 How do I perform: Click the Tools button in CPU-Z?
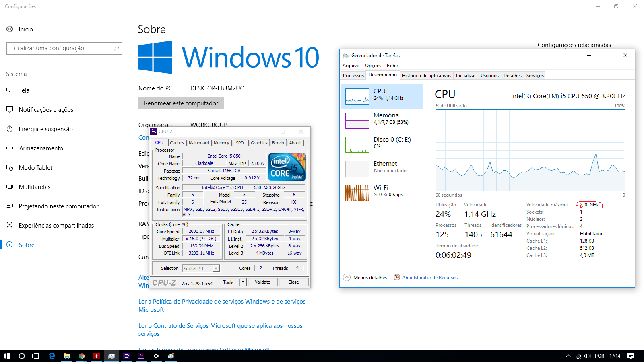pos(228,282)
